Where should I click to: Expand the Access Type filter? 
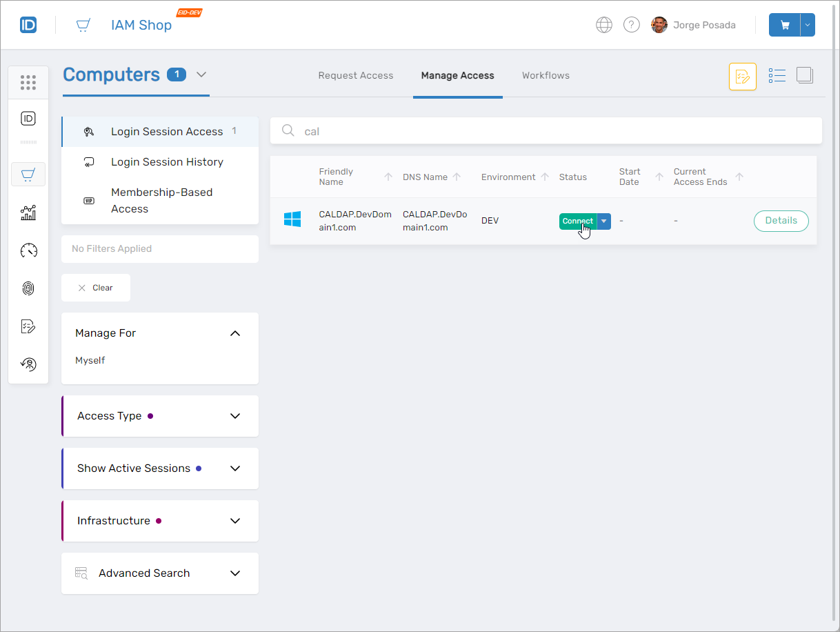coord(235,416)
